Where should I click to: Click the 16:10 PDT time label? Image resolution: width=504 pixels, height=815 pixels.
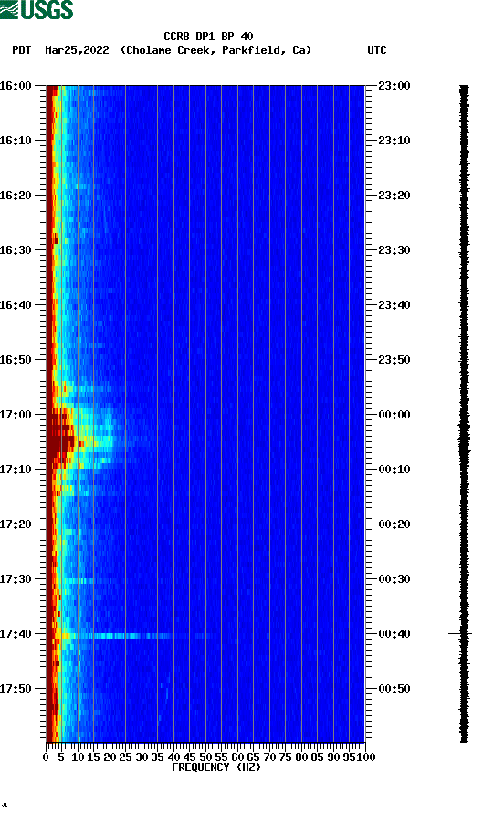pos(16,141)
